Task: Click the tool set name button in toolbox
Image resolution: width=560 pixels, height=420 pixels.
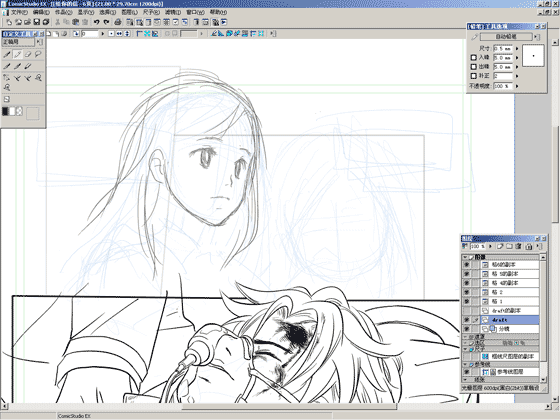Action: [x=19, y=42]
